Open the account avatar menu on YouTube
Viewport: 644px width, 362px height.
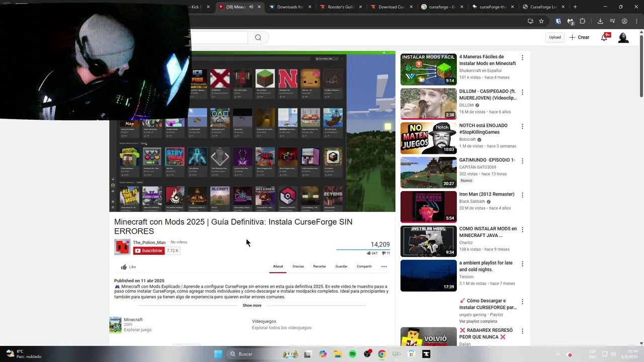tap(623, 37)
